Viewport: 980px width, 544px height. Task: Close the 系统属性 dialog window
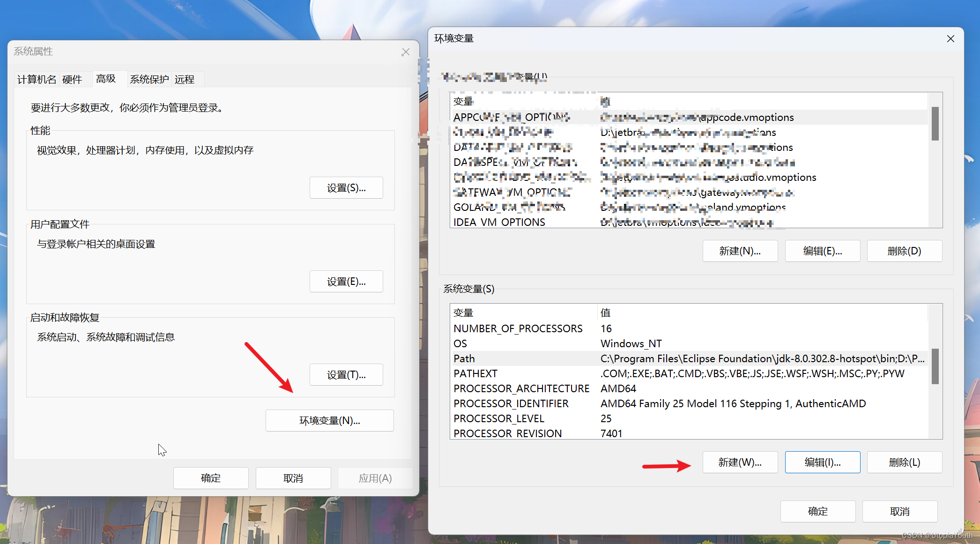pos(405,52)
